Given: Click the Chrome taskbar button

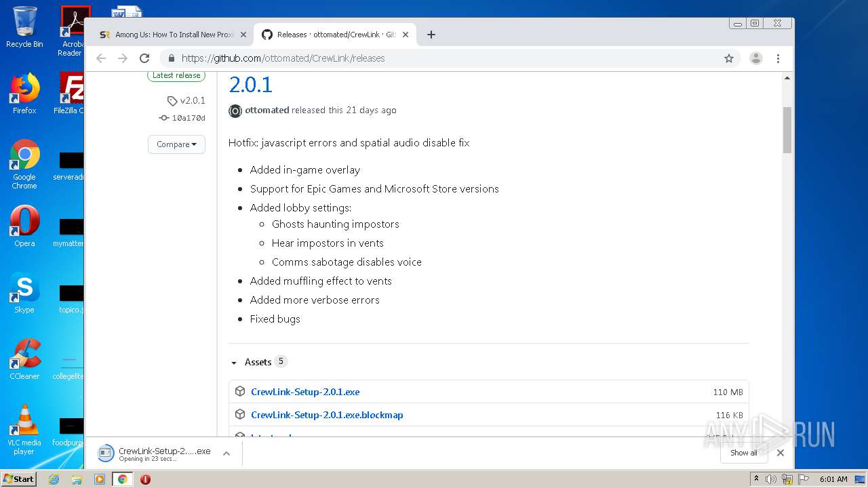Looking at the screenshot, I should click(x=123, y=479).
